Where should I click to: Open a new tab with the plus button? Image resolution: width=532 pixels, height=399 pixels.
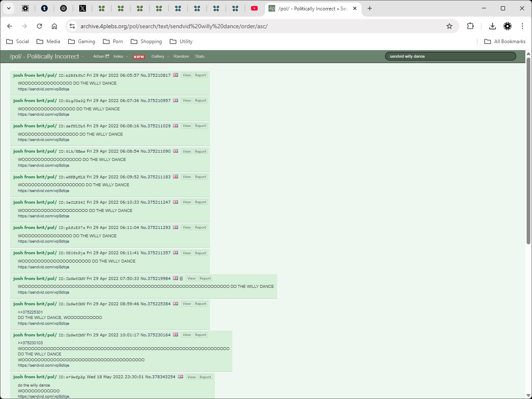(370, 8)
